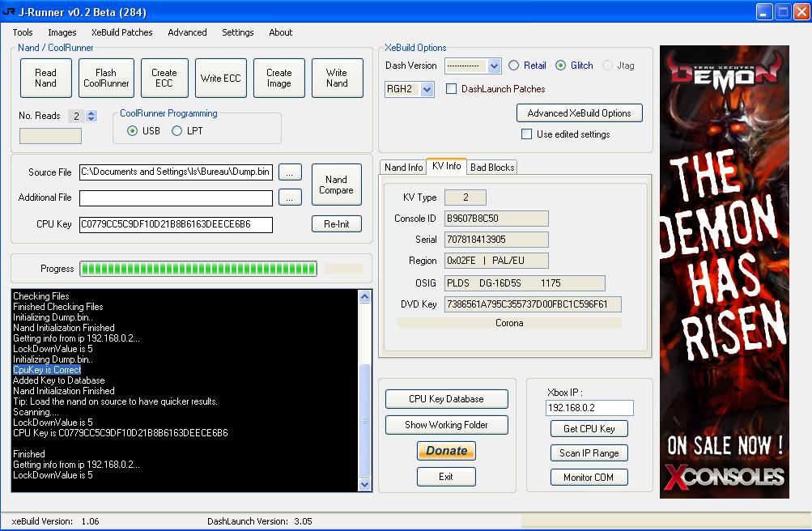This screenshot has width=812, height=531.
Task: Tick the Use edited settings checkbox
Action: tap(527, 134)
